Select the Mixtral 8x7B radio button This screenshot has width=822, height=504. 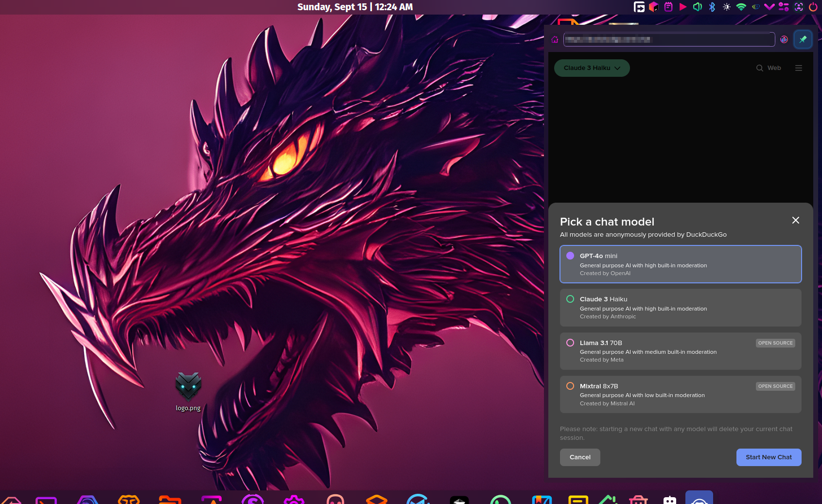[x=570, y=386]
